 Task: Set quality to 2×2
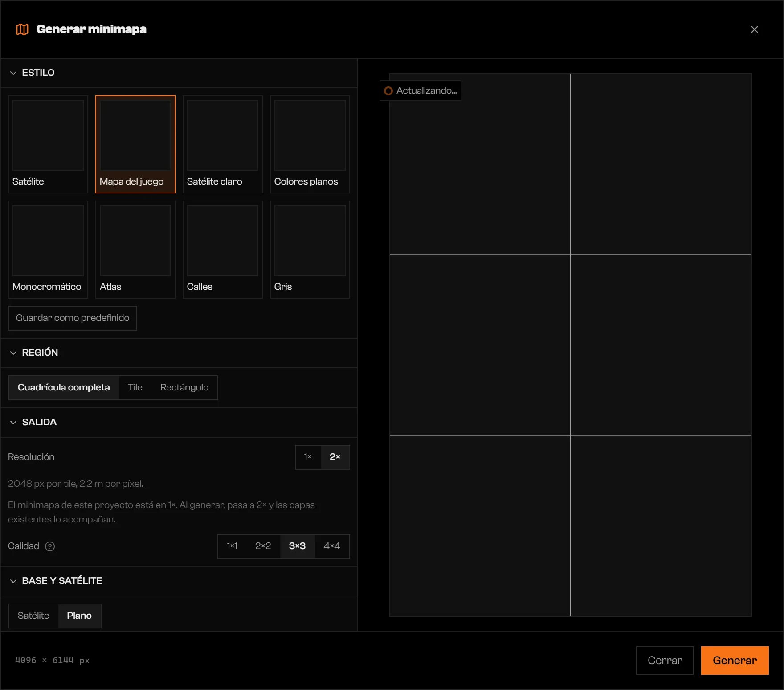[x=263, y=546]
